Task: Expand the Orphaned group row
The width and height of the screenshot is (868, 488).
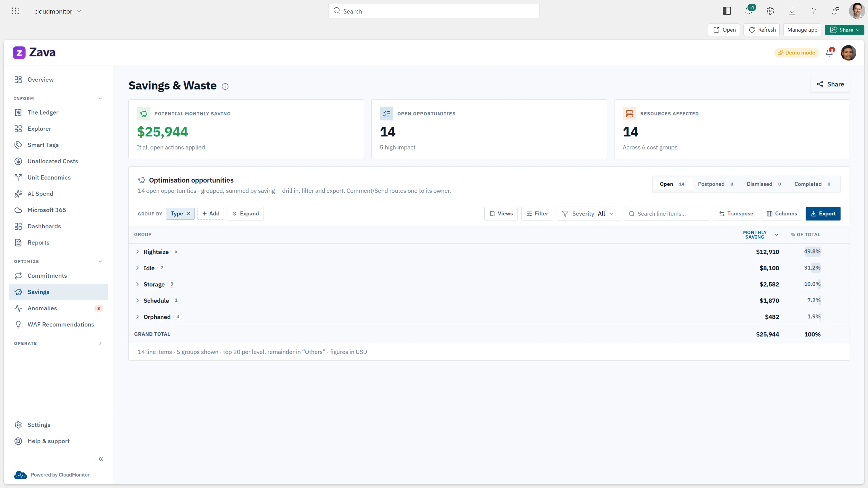Action: (137, 317)
